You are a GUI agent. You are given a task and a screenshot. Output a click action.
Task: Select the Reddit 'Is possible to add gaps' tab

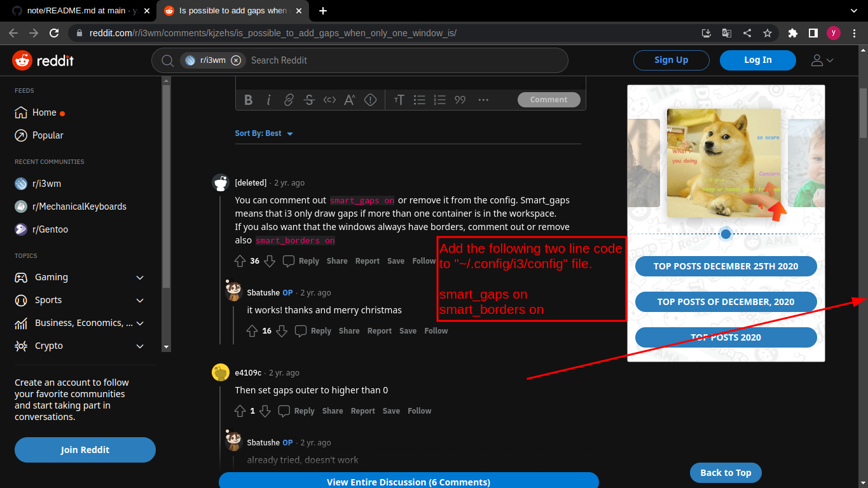[x=234, y=11]
